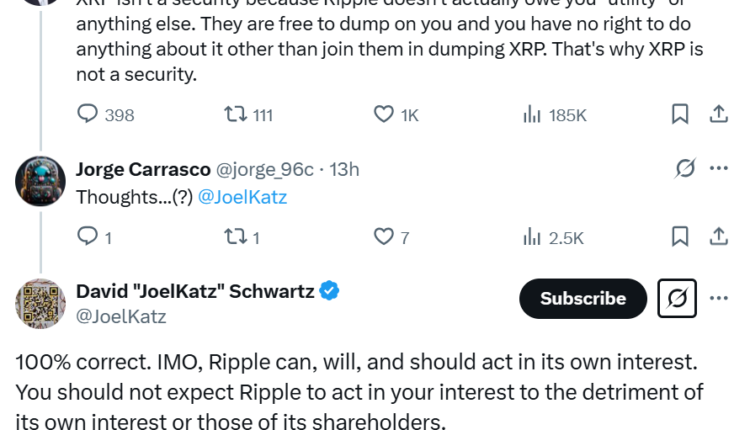
Task: Expand more options on David Schwartz's tweet
Action: (x=718, y=298)
